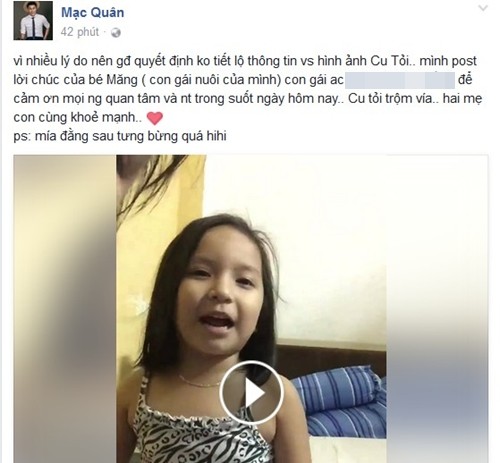Click the text 'hai mẹ' in the post
This screenshot has width=500, height=463.
[462, 99]
